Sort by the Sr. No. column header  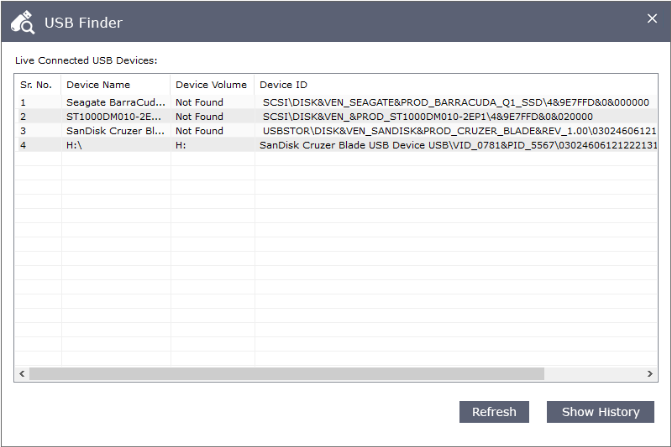37,85
